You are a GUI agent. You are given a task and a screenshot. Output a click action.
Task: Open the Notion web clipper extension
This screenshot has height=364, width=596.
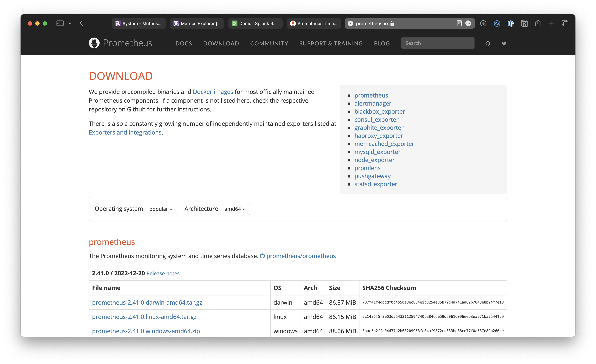click(524, 23)
